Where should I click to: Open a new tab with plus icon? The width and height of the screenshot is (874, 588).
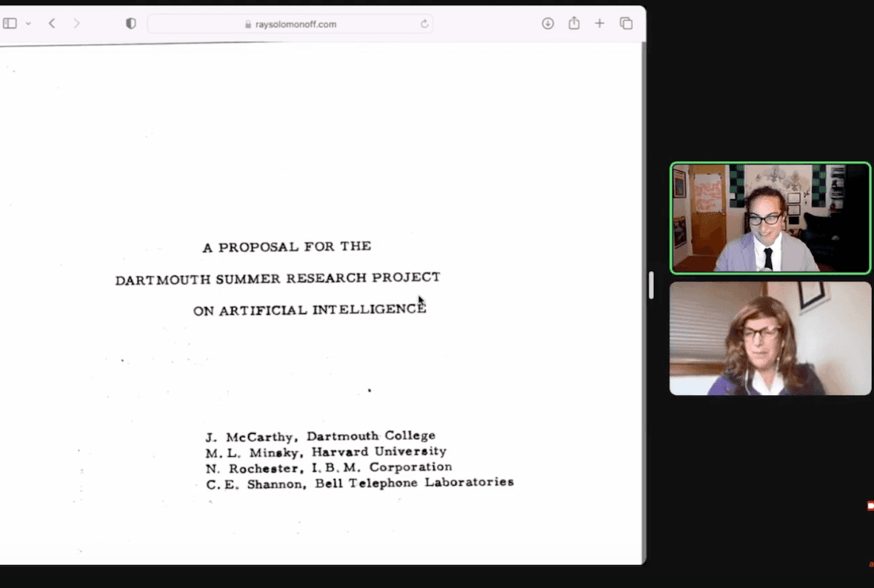(x=600, y=24)
